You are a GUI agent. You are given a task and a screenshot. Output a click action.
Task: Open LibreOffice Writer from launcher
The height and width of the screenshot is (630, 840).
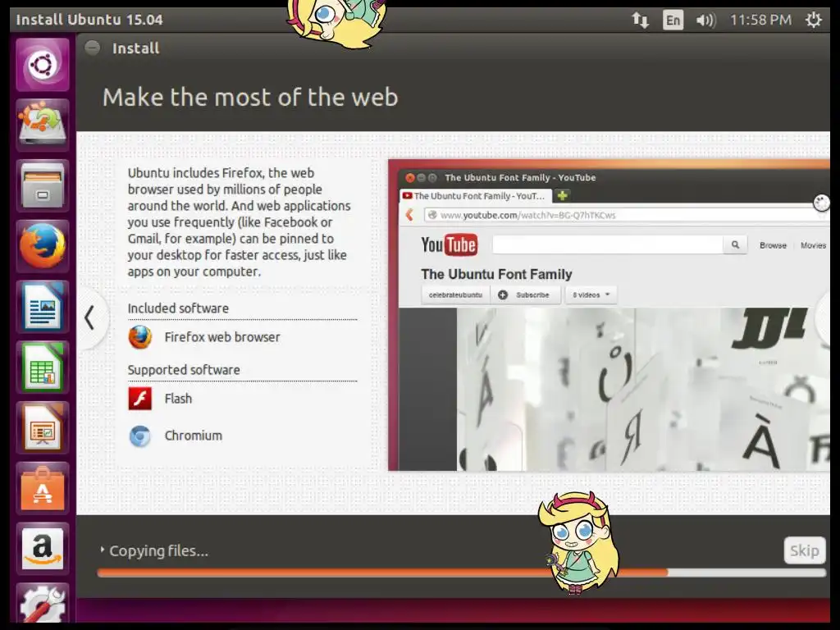tap(43, 307)
